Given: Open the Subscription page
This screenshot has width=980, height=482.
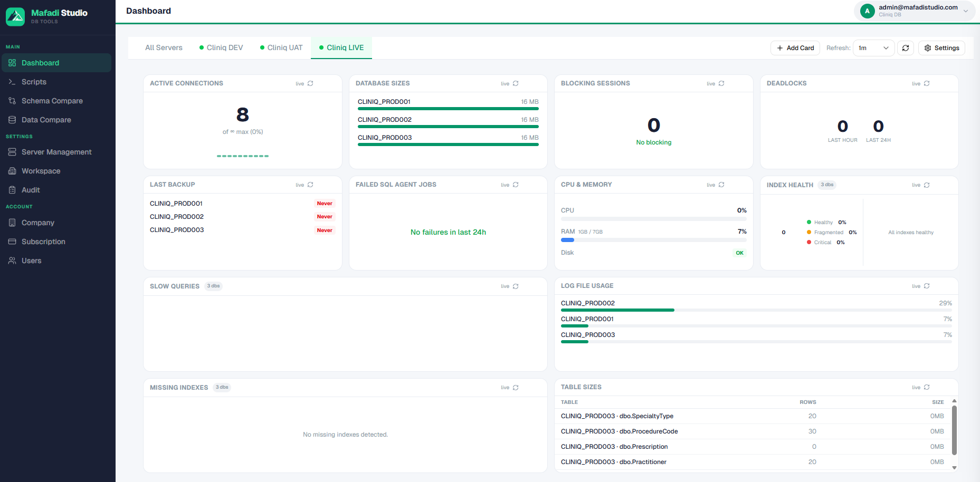Looking at the screenshot, I should [56, 242].
